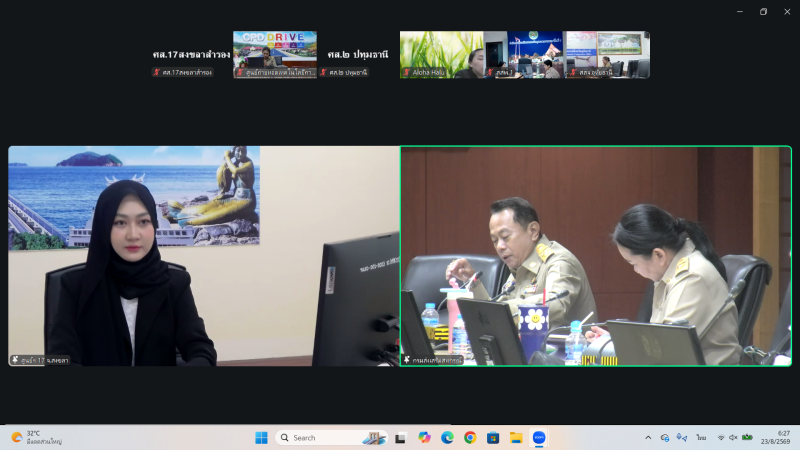This screenshot has width=800, height=450.
Task: Open network Wi-Fi settings in tray
Action: (721, 438)
